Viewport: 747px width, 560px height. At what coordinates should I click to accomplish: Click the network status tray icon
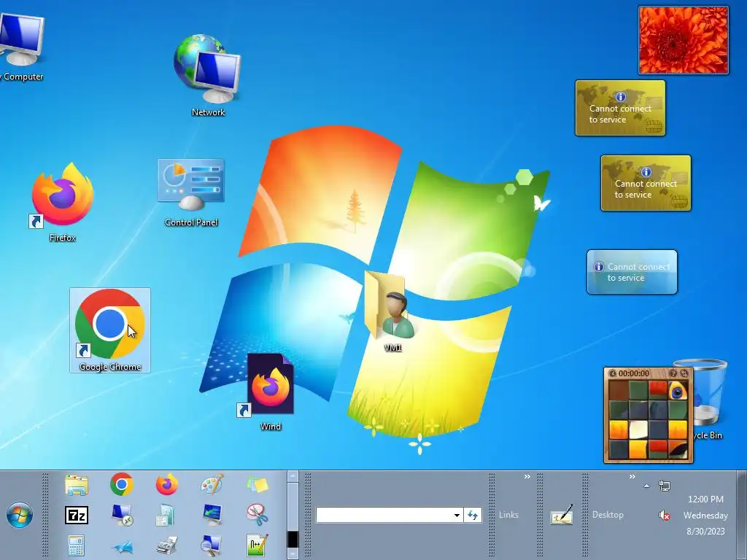(665, 486)
